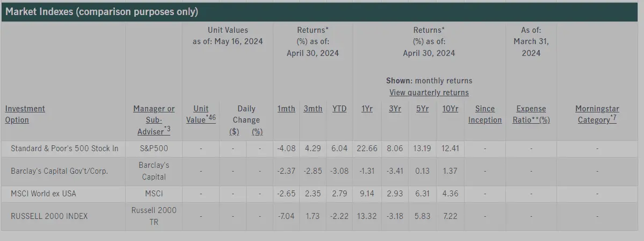Click the Since Inception column header
The width and height of the screenshot is (644, 241).
click(484, 114)
